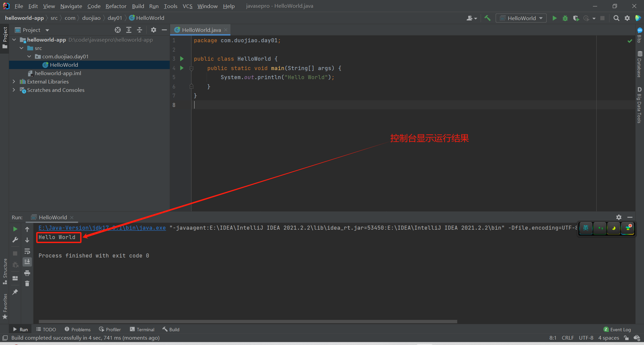Open UTF-8 encoding selector
Screen dimensions: 644x345
pos(586,338)
